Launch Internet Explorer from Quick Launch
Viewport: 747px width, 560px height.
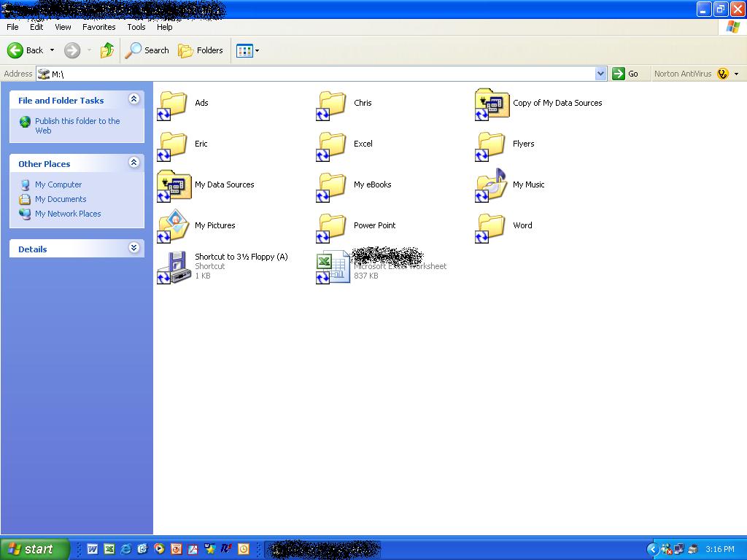(125, 549)
